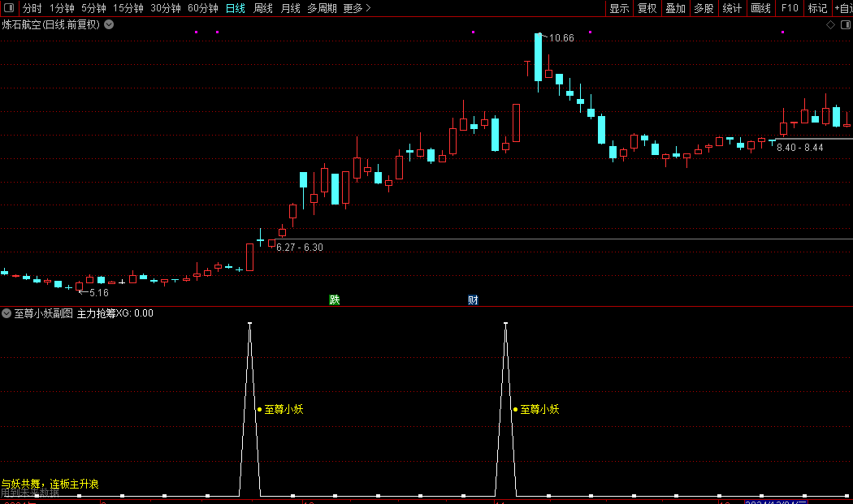The height and width of the screenshot is (504, 853).
Task: Select the 60分钟 period
Action: (x=203, y=8)
